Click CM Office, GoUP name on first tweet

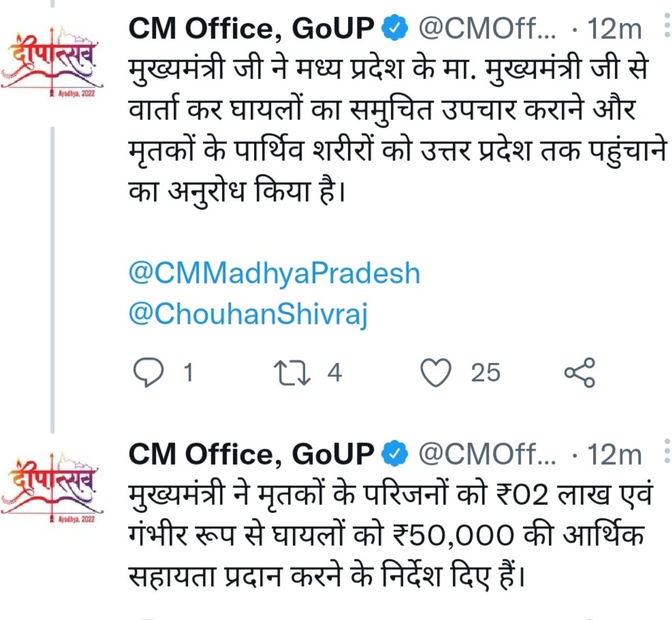pyautogui.click(x=252, y=29)
